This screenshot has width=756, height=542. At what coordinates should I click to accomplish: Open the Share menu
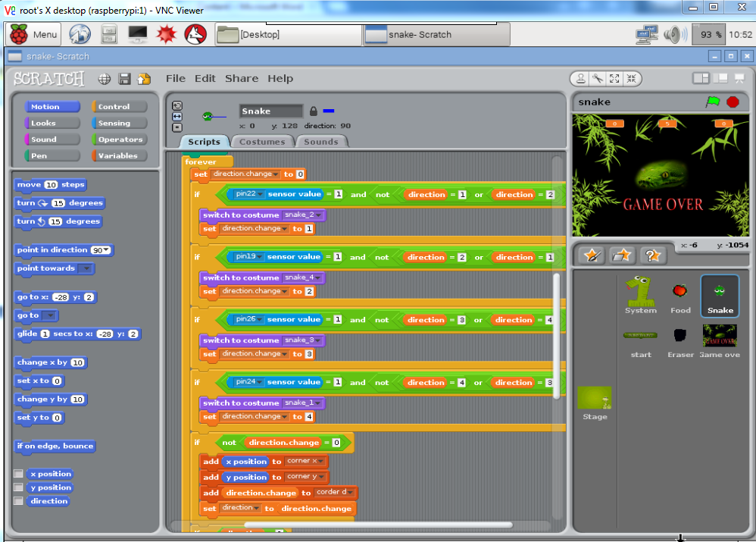241,78
